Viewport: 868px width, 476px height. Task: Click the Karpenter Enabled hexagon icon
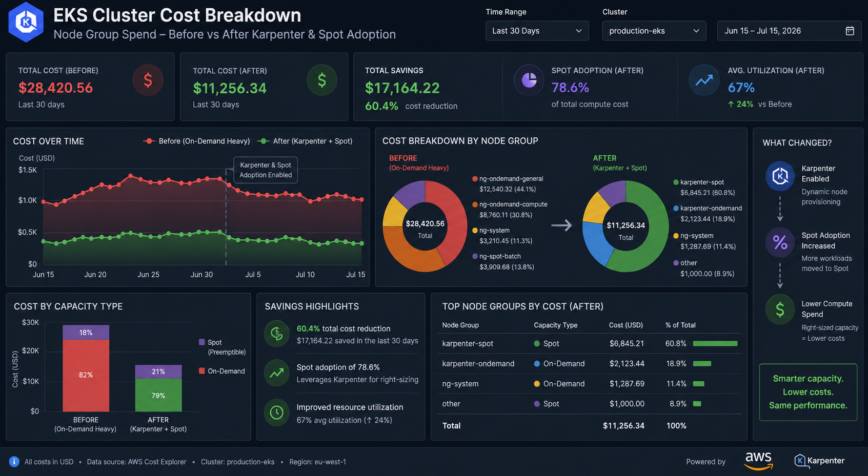click(x=780, y=176)
